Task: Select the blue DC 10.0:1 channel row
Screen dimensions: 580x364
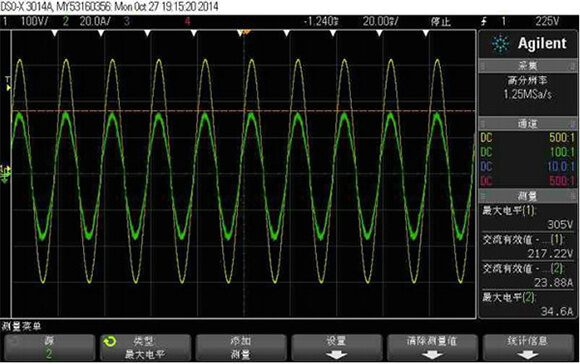Action: click(527, 166)
